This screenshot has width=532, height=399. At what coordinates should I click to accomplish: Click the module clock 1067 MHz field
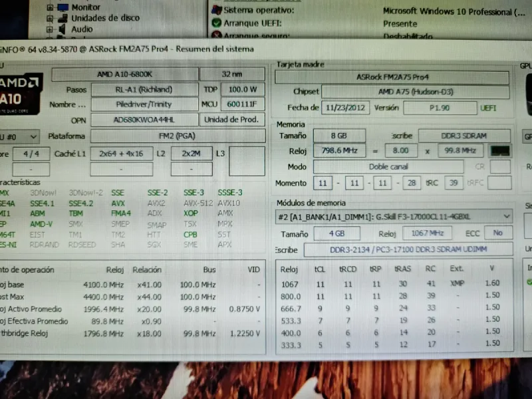[x=427, y=233]
